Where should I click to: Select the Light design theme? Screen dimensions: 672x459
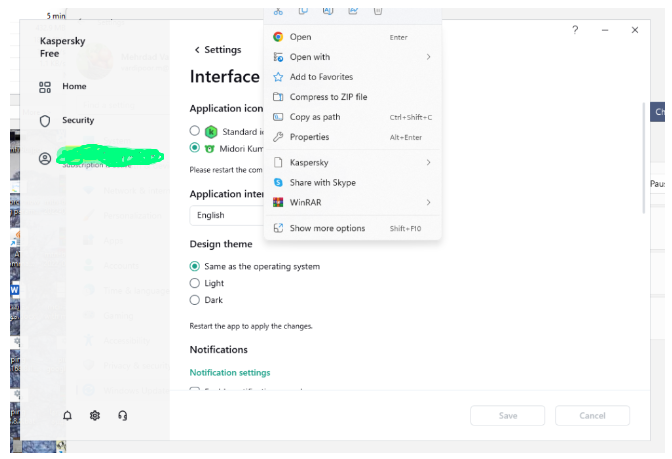click(195, 283)
